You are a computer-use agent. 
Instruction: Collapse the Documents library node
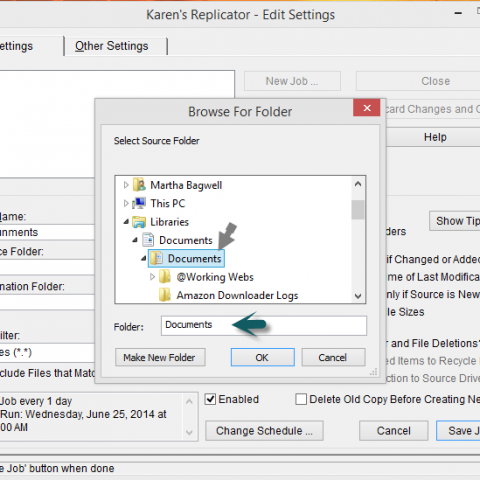(135, 240)
